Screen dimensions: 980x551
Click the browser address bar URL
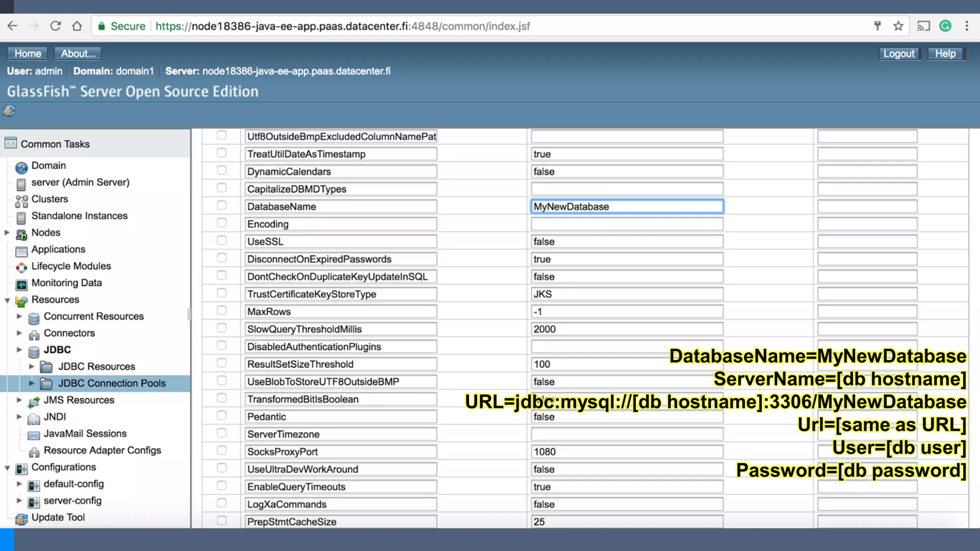(x=343, y=26)
